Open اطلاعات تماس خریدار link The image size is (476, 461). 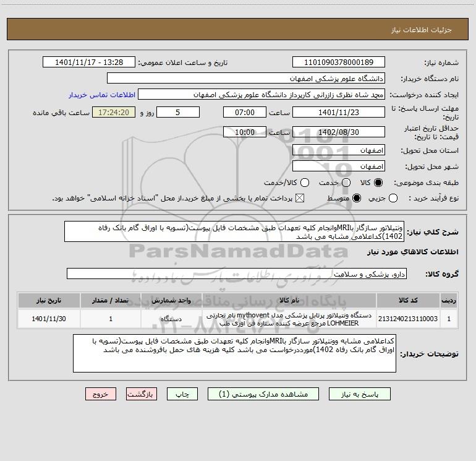click(102, 95)
